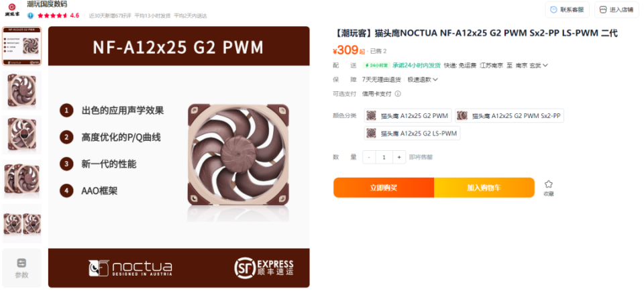The image size is (644, 291).
Task: Click the customer service headset icon
Action: [553, 10]
